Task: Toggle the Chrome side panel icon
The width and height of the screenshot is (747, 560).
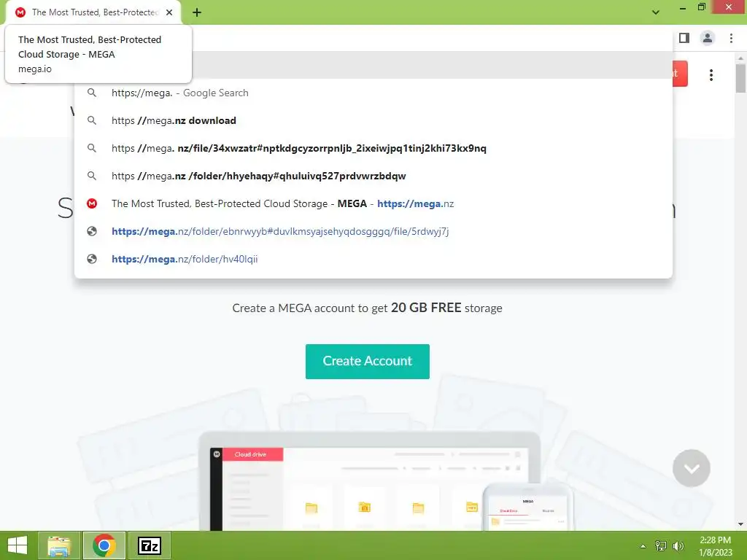Action: [x=684, y=38]
